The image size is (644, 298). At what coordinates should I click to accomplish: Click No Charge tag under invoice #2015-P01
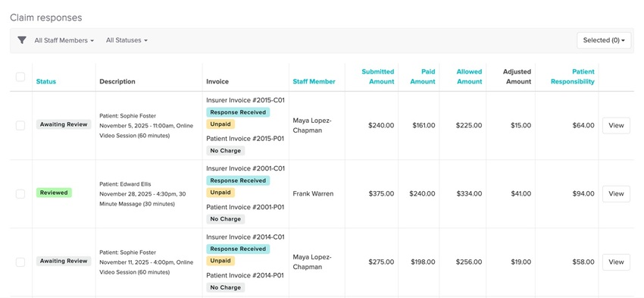click(226, 151)
